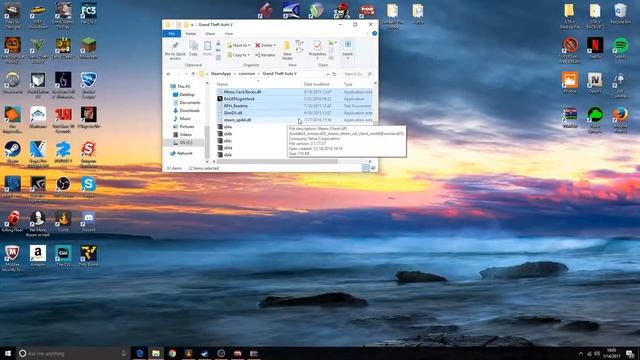Click the Explorer search box
The width and height of the screenshot is (640, 360).
[357, 74]
